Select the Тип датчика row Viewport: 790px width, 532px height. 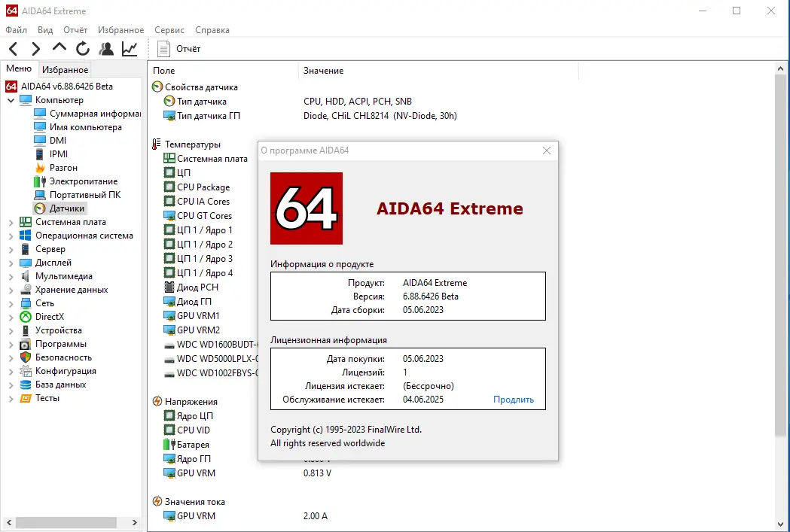coord(194,102)
